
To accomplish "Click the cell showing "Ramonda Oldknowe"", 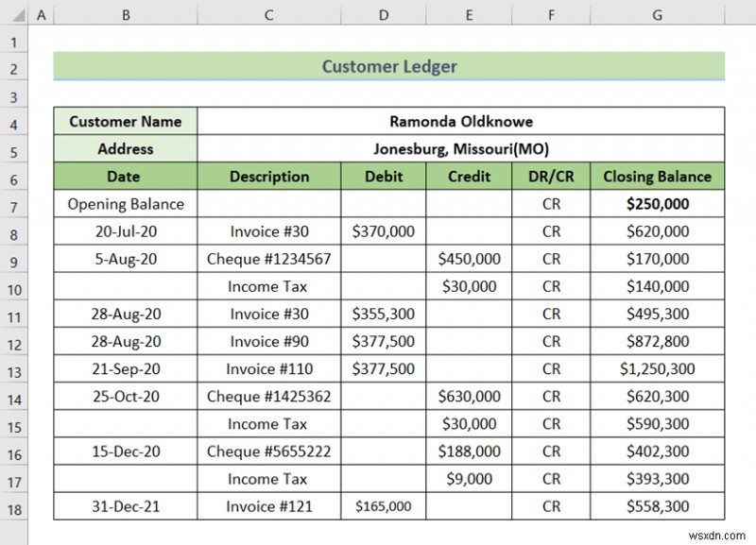I will [x=461, y=121].
